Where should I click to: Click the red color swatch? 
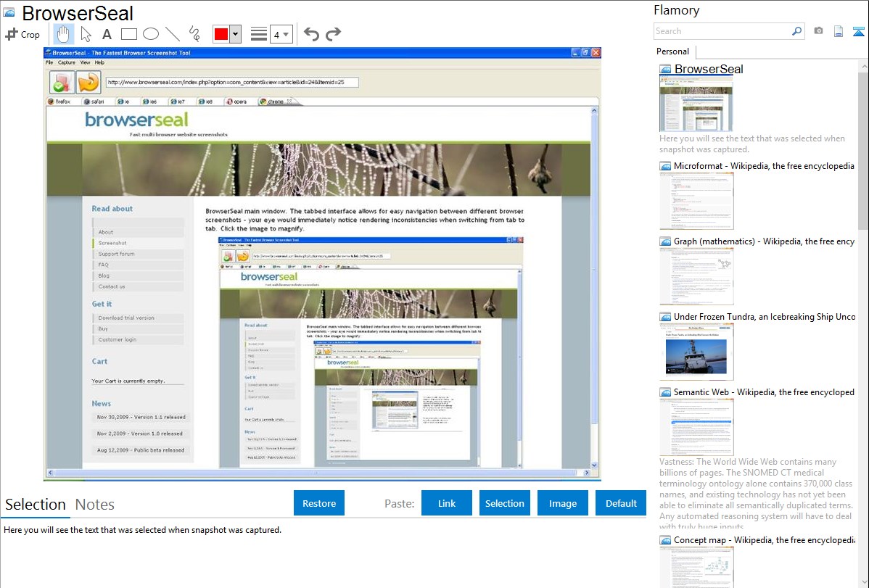[221, 34]
